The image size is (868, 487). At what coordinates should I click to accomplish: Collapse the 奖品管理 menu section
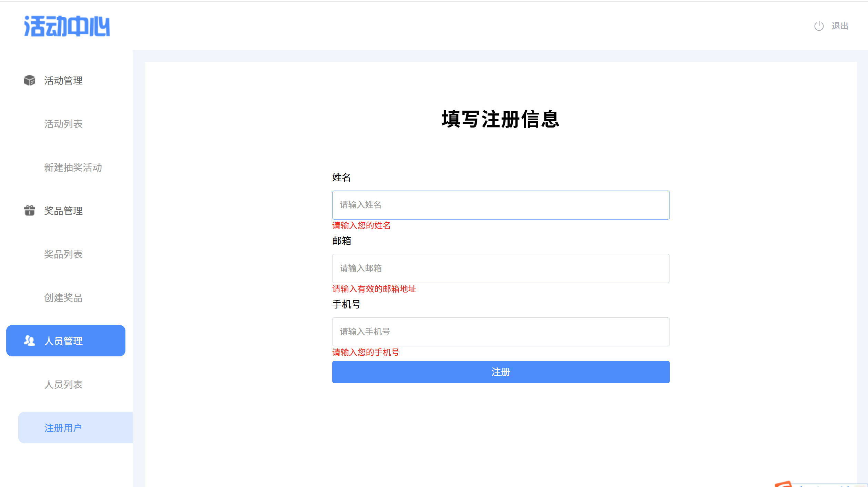tap(63, 211)
